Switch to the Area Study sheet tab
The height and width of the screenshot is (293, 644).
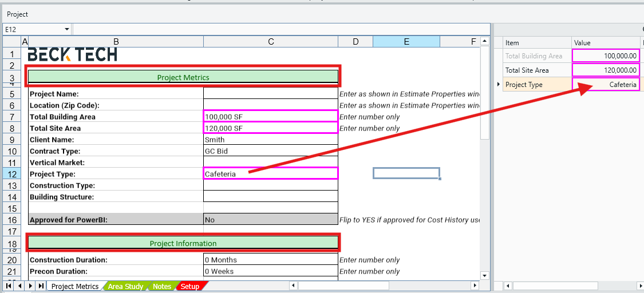tap(125, 286)
